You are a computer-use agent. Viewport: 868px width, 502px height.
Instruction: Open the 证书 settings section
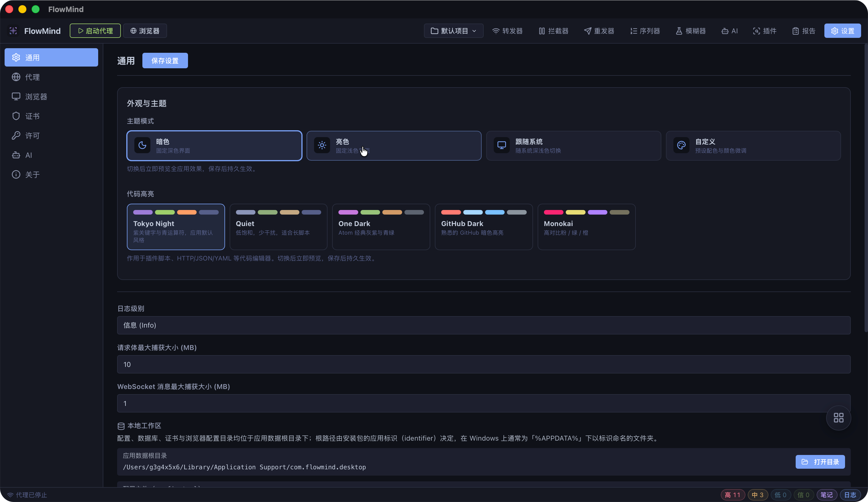click(51, 116)
